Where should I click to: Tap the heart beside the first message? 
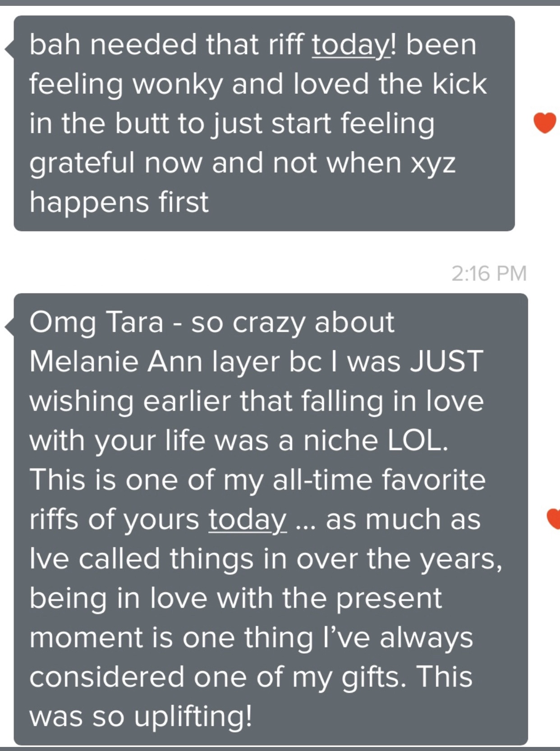pos(545,123)
